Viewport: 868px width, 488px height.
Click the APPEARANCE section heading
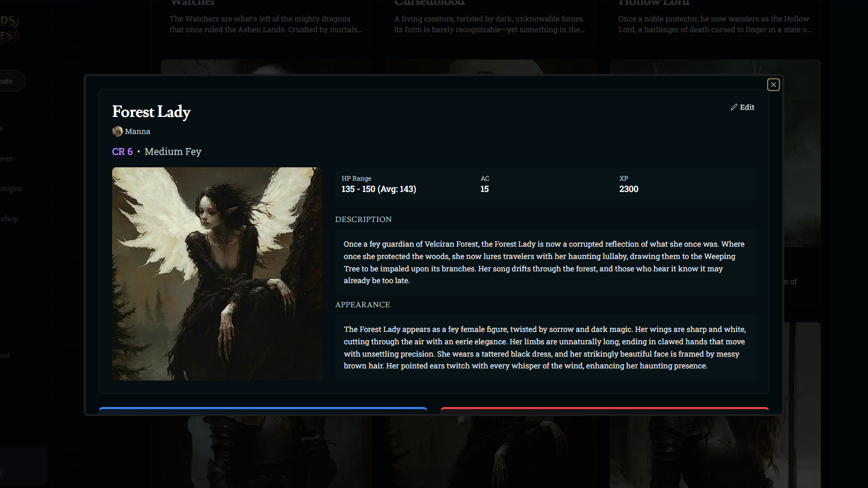point(363,305)
